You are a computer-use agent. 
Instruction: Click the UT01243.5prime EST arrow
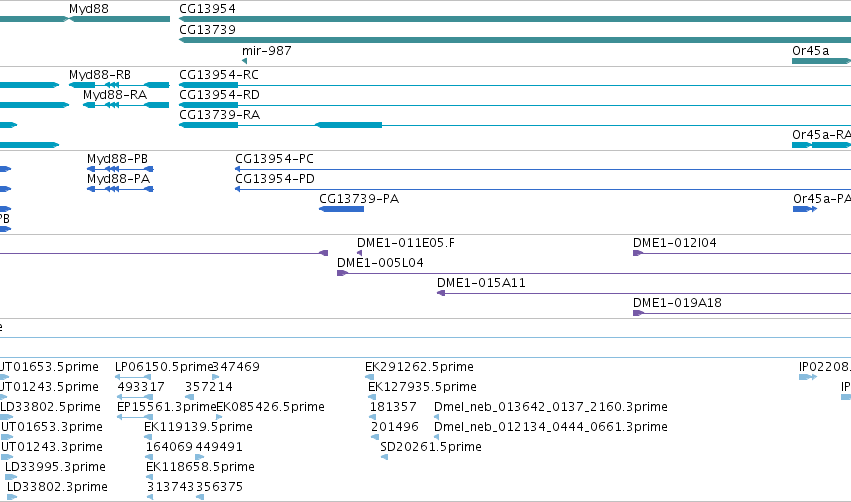(3, 397)
